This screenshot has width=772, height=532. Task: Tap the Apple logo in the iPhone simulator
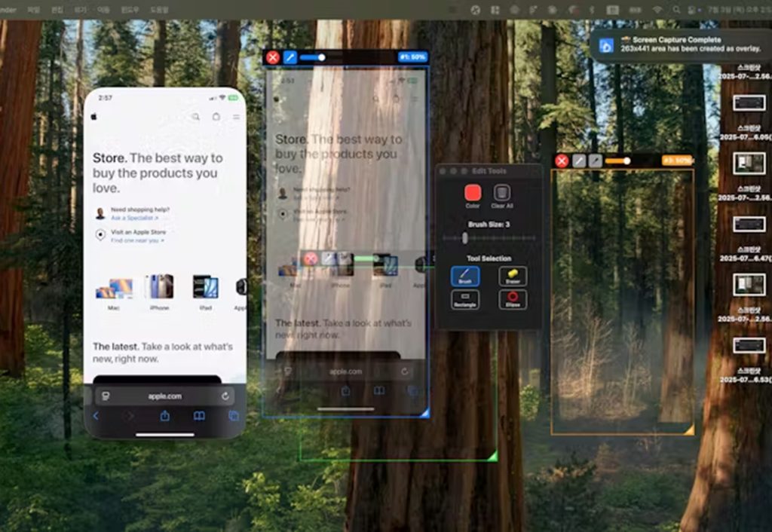tap(94, 117)
